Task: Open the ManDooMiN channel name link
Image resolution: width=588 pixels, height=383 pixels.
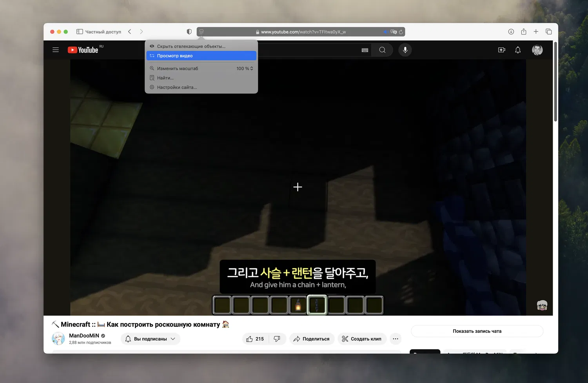Action: point(84,336)
